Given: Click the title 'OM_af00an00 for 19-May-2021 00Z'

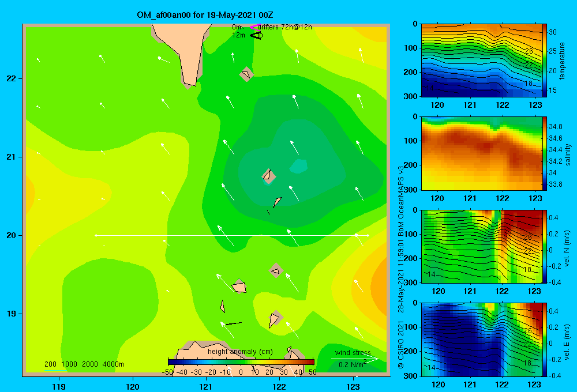Looking at the screenshot, I should point(205,15).
